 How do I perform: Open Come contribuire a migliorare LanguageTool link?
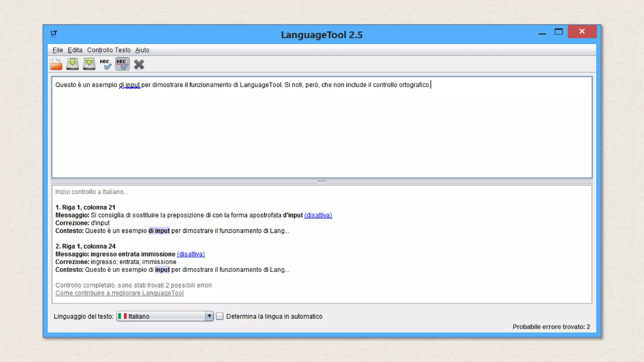[x=119, y=293]
